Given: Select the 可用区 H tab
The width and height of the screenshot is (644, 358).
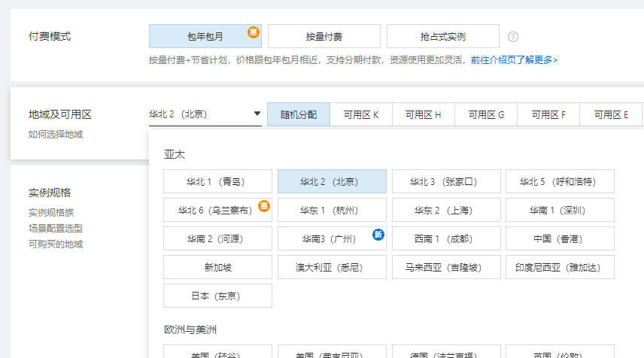Looking at the screenshot, I should [424, 114].
